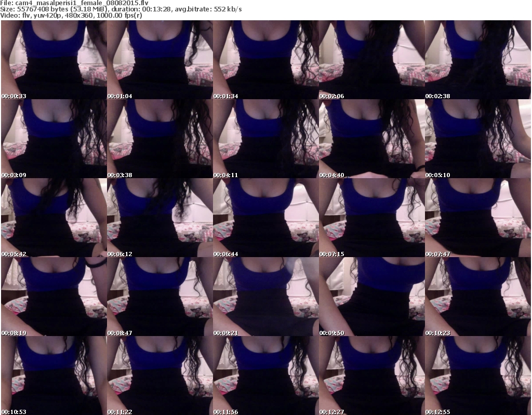Open the frame at 00:08:19
The height and width of the screenshot is (415, 532).
pyautogui.click(x=54, y=297)
